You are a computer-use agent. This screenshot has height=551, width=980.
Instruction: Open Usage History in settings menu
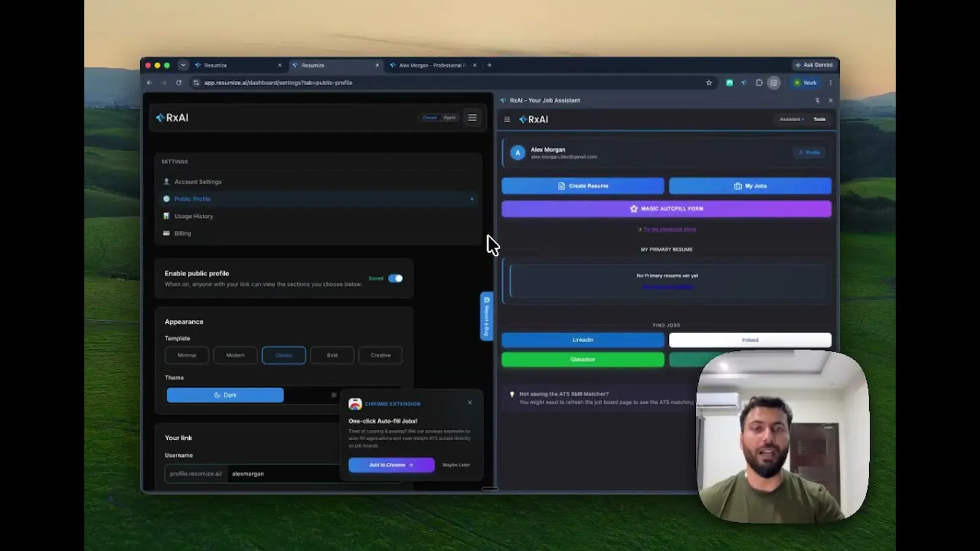click(318, 216)
